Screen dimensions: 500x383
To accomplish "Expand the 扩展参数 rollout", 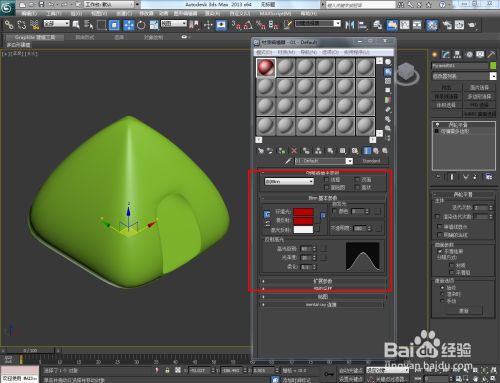I will coord(323,281).
